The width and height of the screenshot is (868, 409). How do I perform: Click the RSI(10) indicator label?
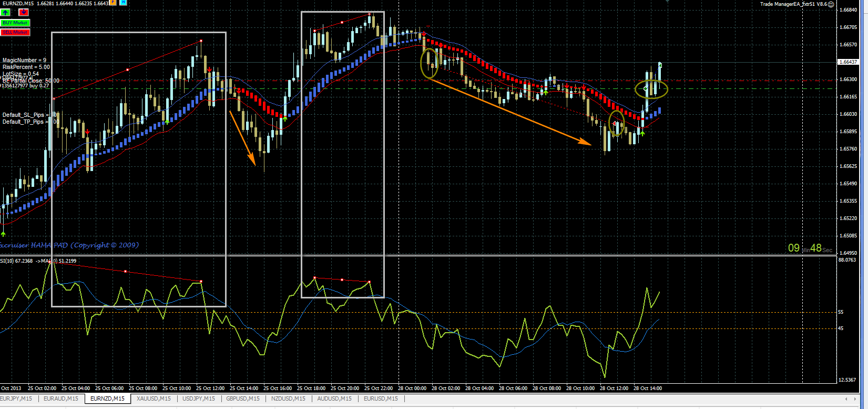click(x=38, y=261)
